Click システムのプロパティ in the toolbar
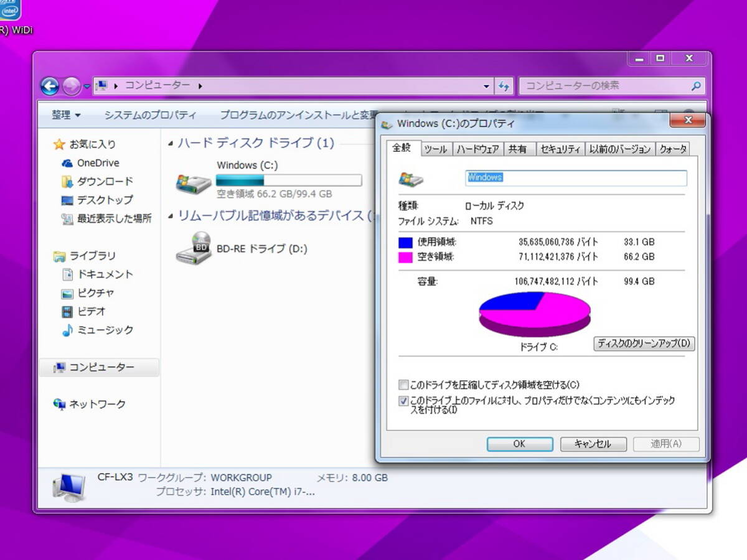The image size is (747, 560). 150,115
